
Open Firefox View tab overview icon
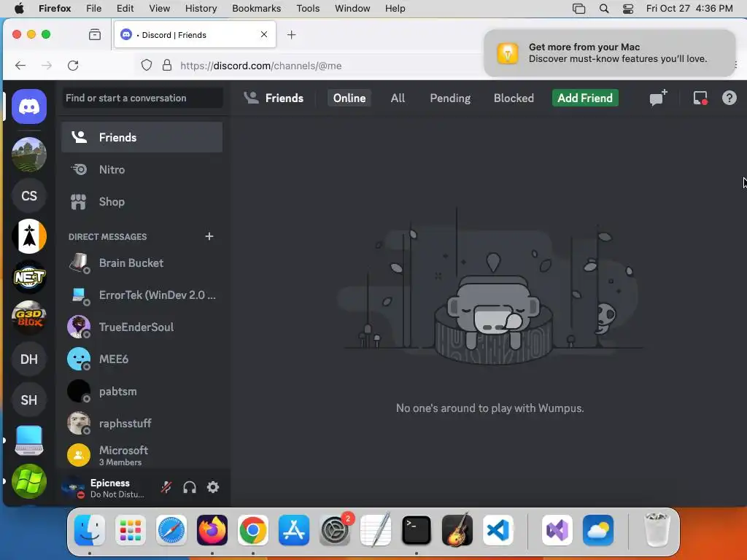[95, 34]
